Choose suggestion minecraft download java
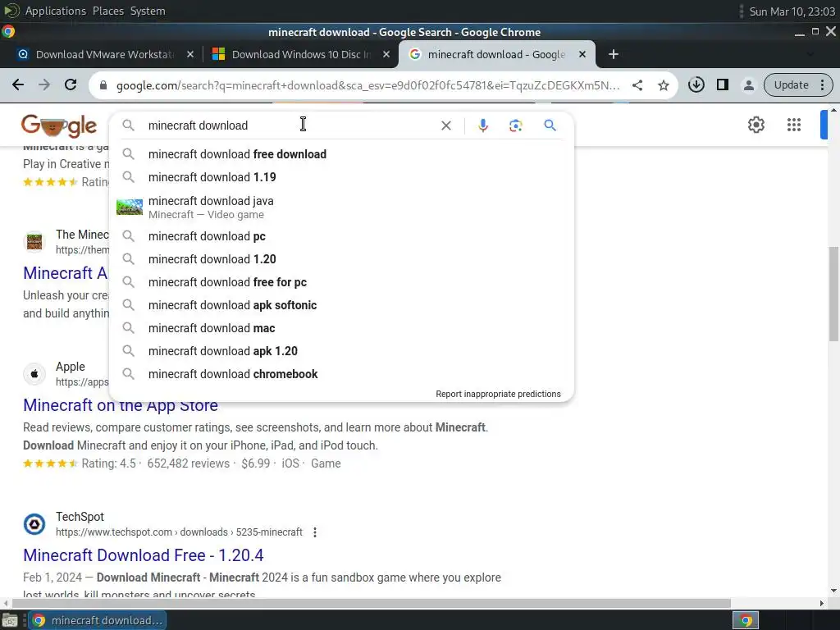840x630 pixels. (341, 208)
